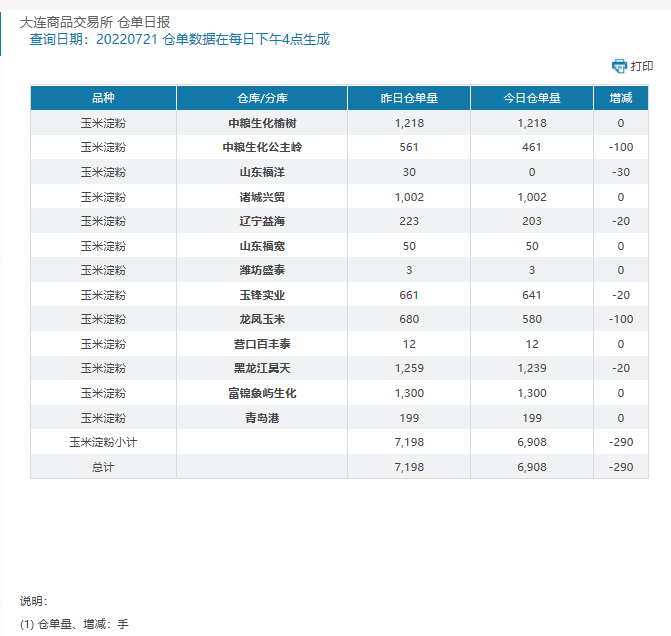Click the printer icon

coord(619,66)
